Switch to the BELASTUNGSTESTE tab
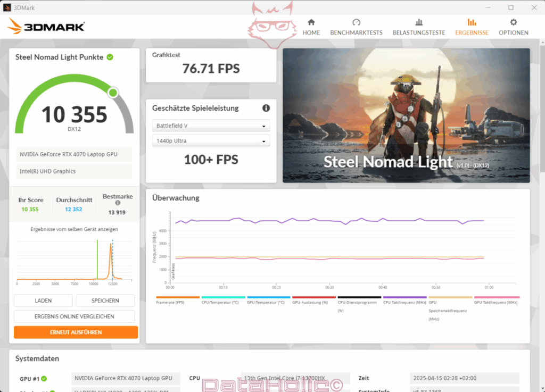 point(419,27)
